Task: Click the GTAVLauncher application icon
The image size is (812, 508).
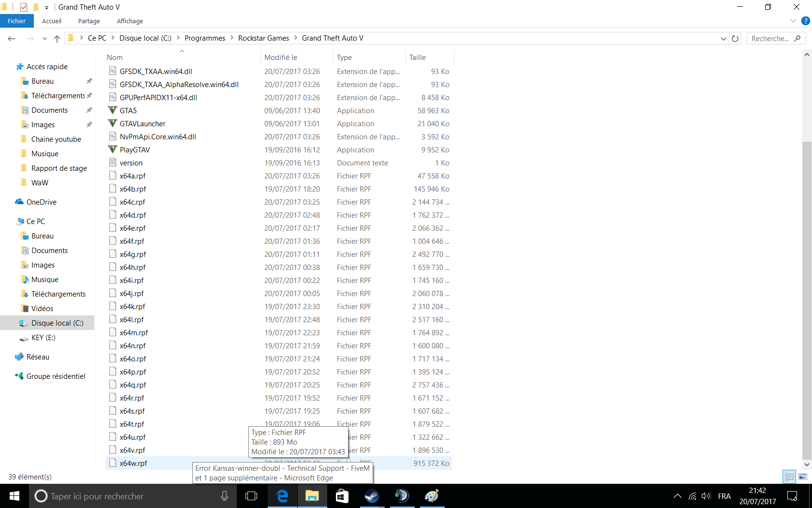Action: pos(113,123)
